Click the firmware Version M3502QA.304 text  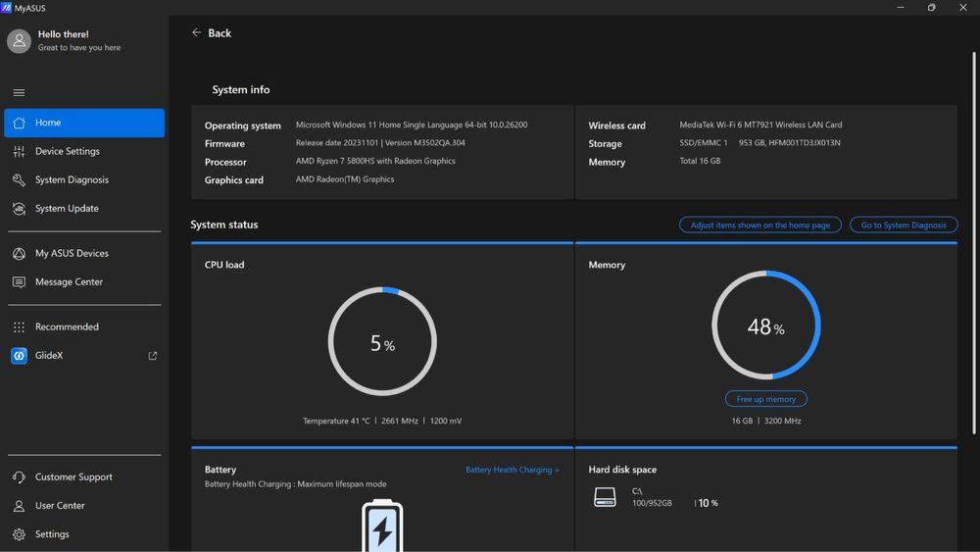click(x=425, y=143)
